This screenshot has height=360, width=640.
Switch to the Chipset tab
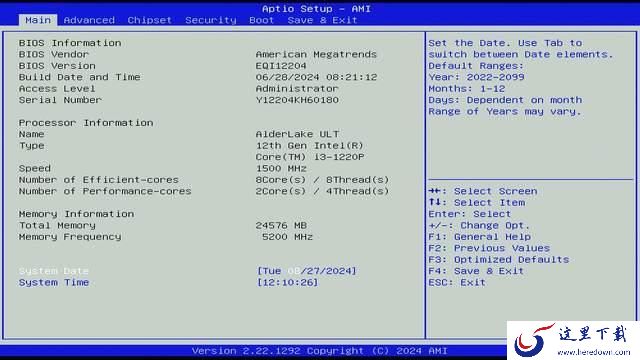click(x=149, y=20)
